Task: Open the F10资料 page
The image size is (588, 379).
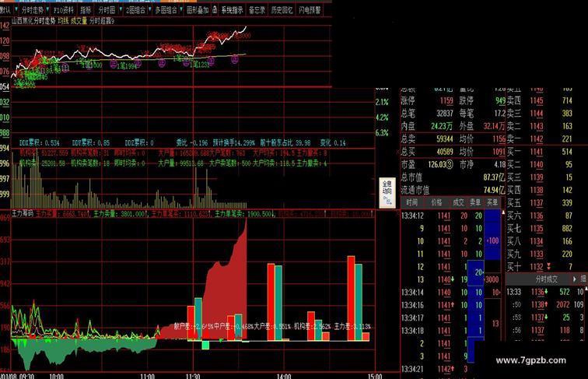Action: tap(63, 10)
